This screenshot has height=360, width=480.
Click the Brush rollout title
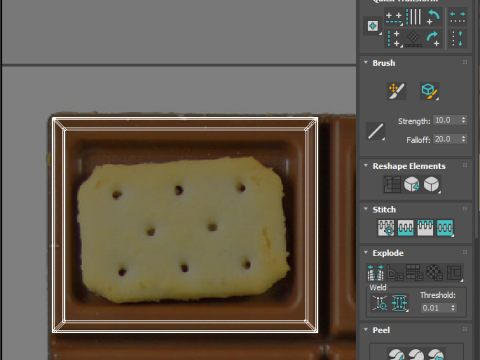tap(384, 63)
